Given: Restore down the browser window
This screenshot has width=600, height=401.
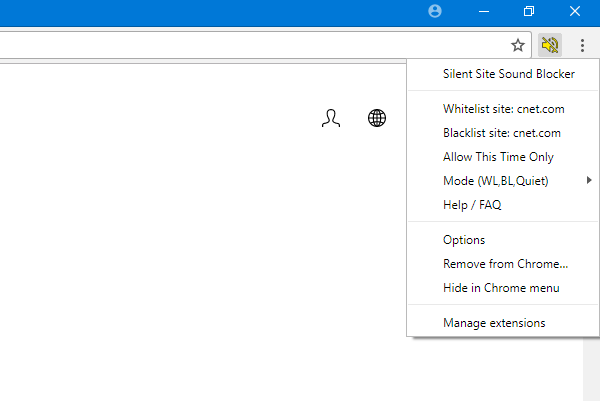Looking at the screenshot, I should coord(529,11).
